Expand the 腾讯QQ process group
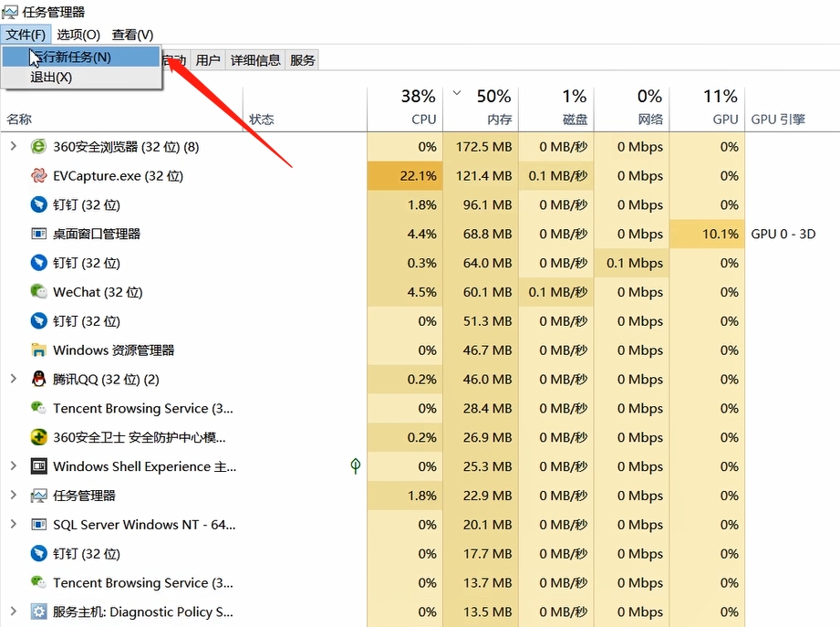 point(13,380)
